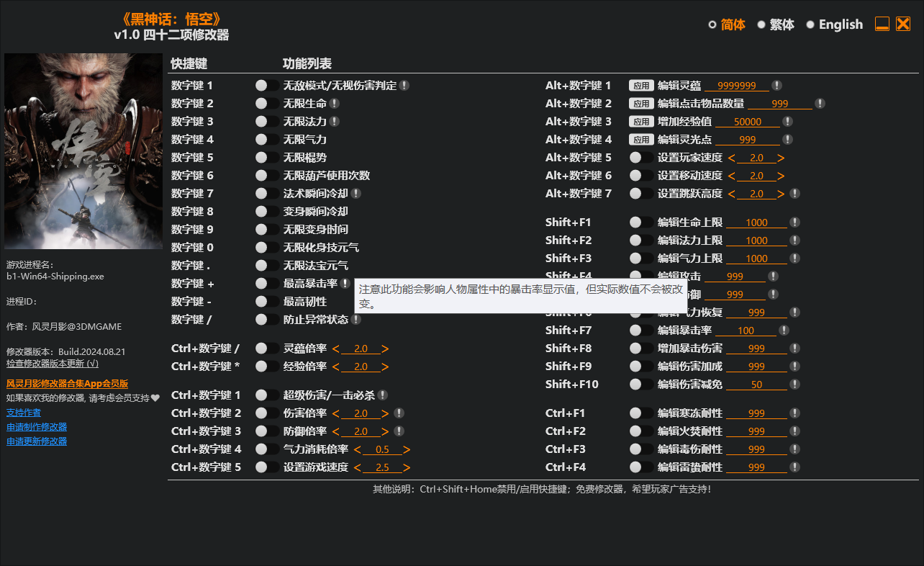Viewport: 924px width, 566px height.
Task: Click info icon beside 编辑寒冻耐性 value
Action: click(x=794, y=413)
